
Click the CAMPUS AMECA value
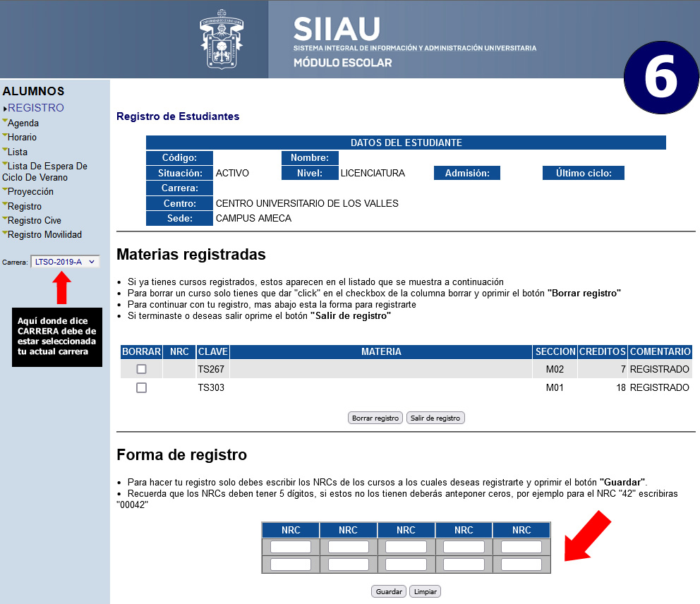tap(253, 218)
